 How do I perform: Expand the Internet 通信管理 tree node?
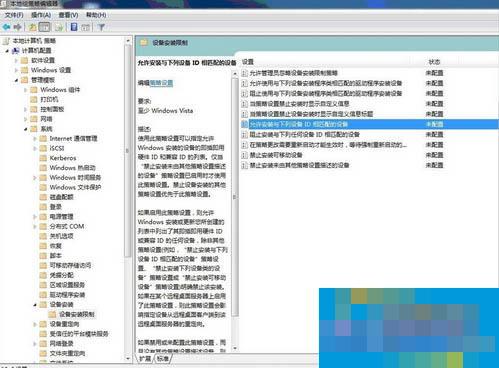pyautogui.click(x=35, y=139)
